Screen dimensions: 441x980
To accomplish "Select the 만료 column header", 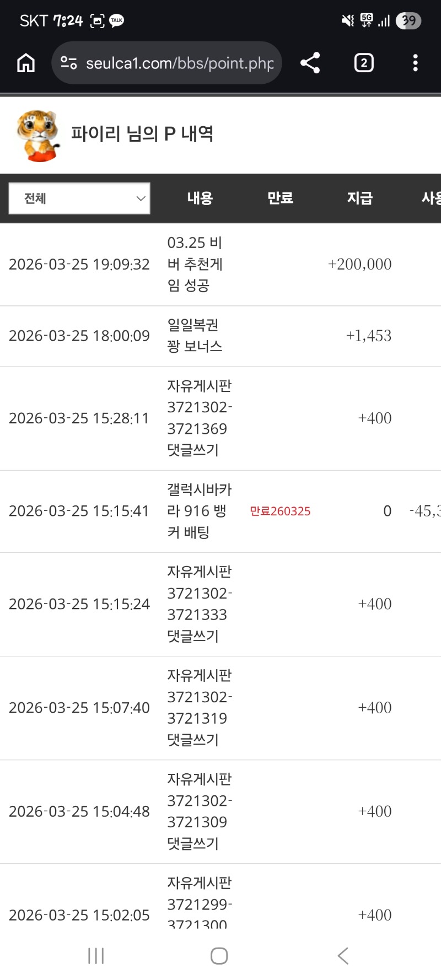I will (x=280, y=198).
